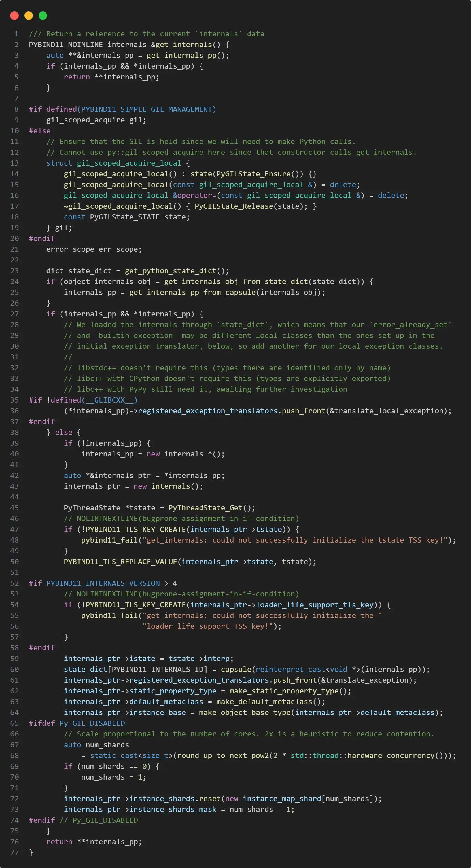This screenshot has width=471, height=868.
Task: Click "get_internals_pp_from_capsule(internals_obj);" on line 25
Action: tap(227, 293)
